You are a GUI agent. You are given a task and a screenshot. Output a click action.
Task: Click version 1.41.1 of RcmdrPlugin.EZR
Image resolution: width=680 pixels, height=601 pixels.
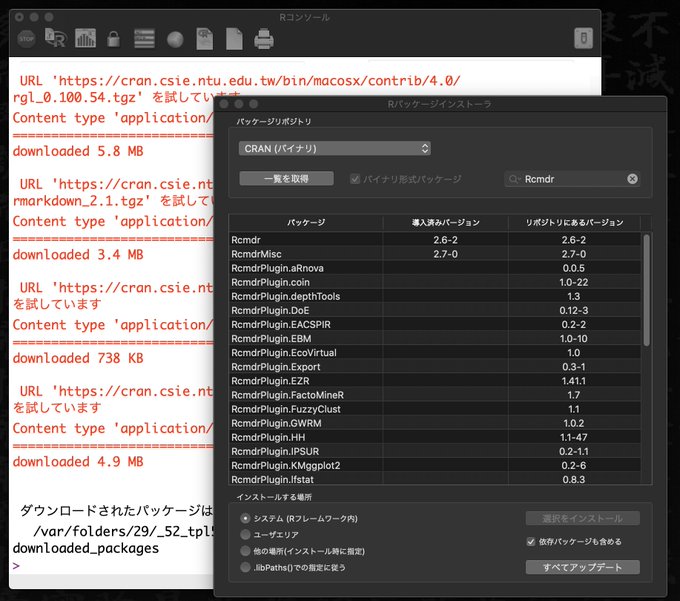coord(574,381)
